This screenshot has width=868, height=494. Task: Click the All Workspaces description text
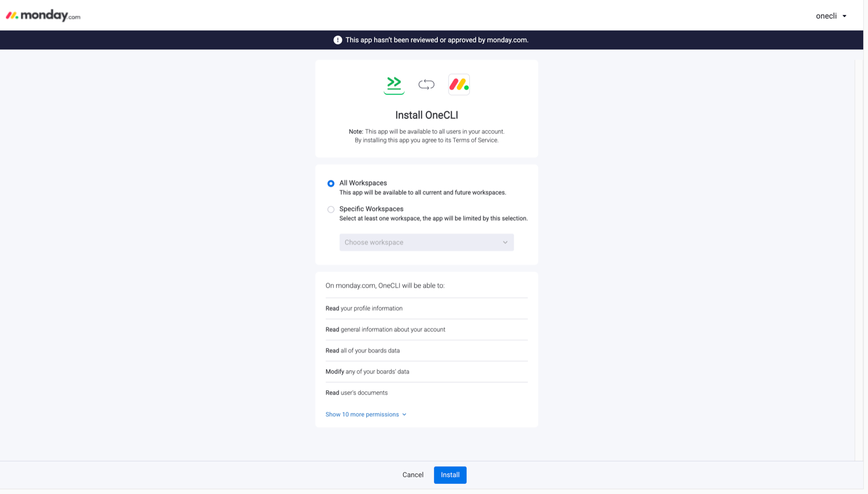[x=423, y=193]
